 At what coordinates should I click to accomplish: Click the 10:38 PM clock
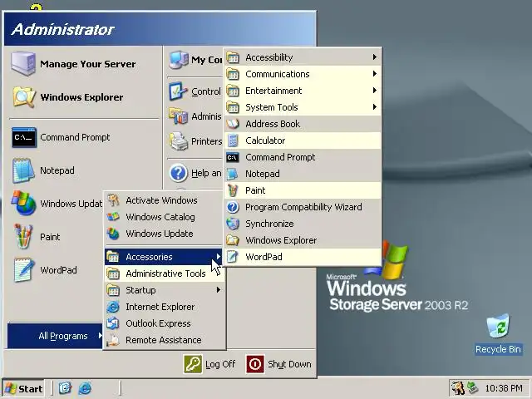tap(504, 388)
